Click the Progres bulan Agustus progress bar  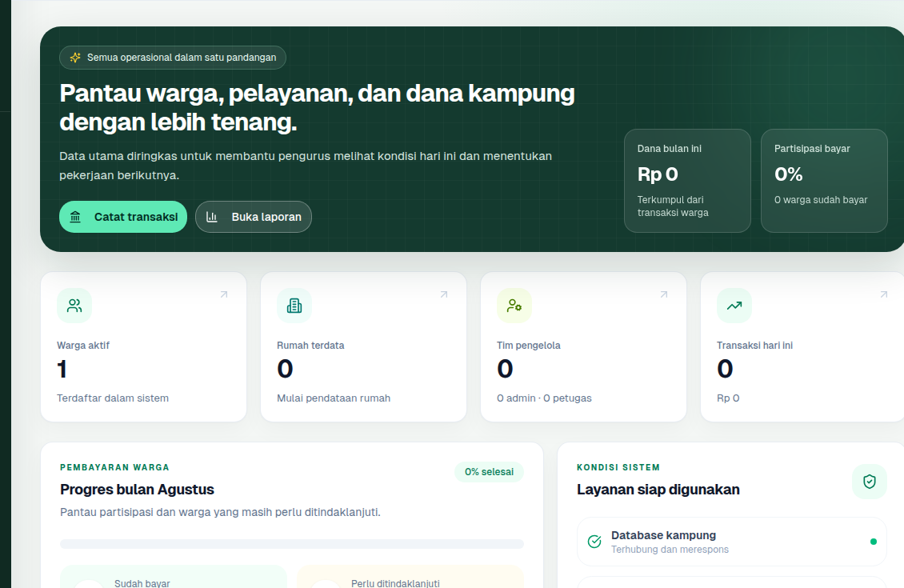coord(292,544)
